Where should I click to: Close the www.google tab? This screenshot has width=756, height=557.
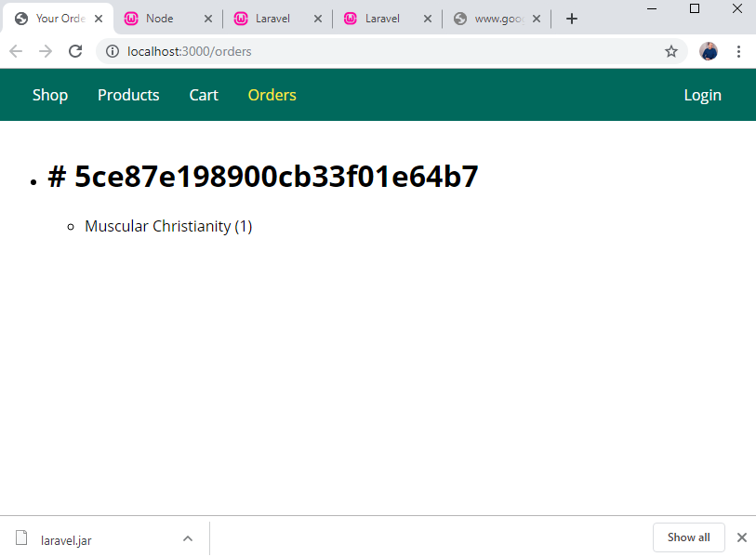point(537,19)
